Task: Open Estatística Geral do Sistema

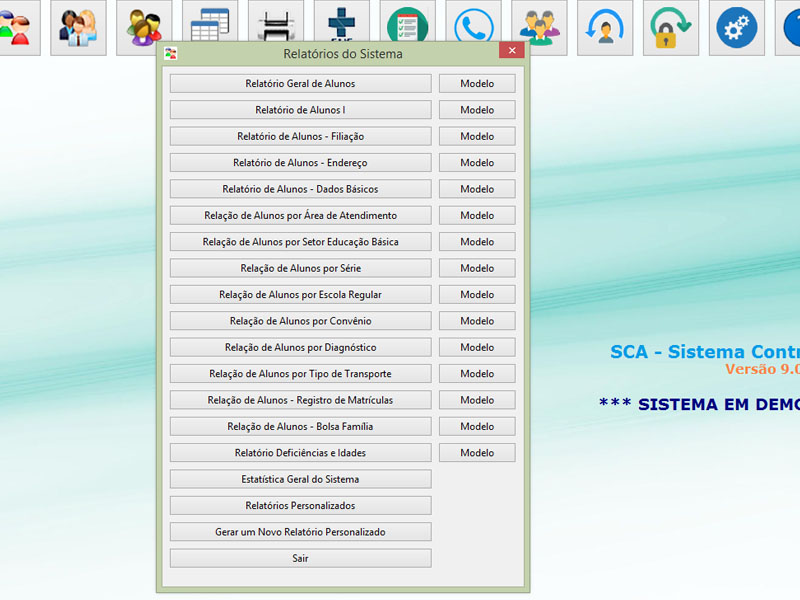Action: [300, 479]
